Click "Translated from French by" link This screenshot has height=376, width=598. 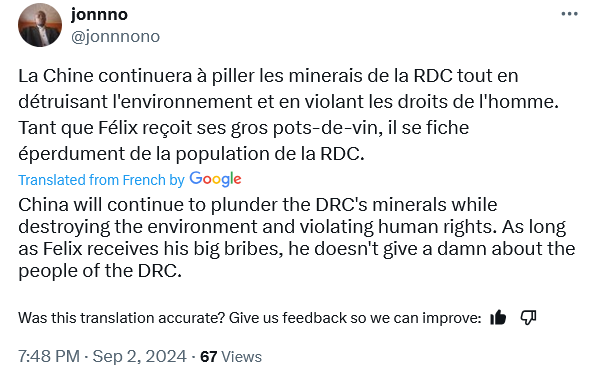pyautogui.click(x=101, y=180)
